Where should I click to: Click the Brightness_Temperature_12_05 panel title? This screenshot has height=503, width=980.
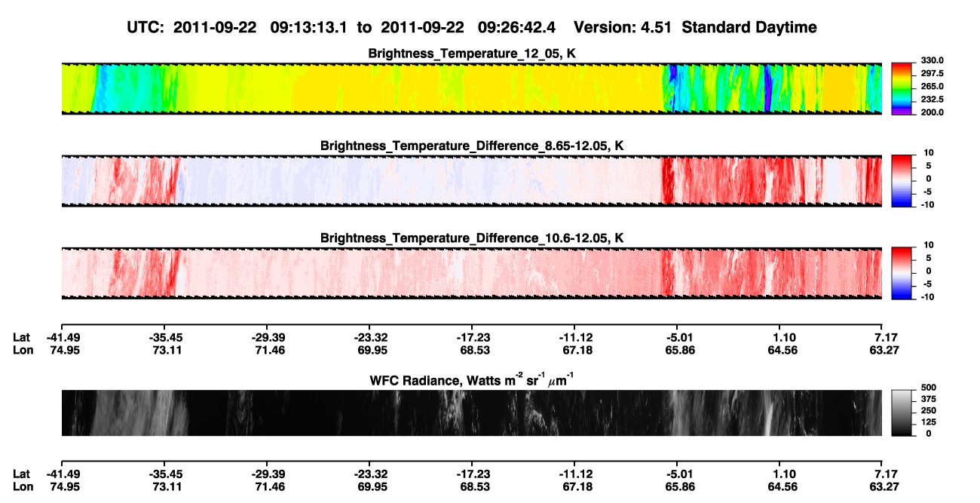pos(472,54)
